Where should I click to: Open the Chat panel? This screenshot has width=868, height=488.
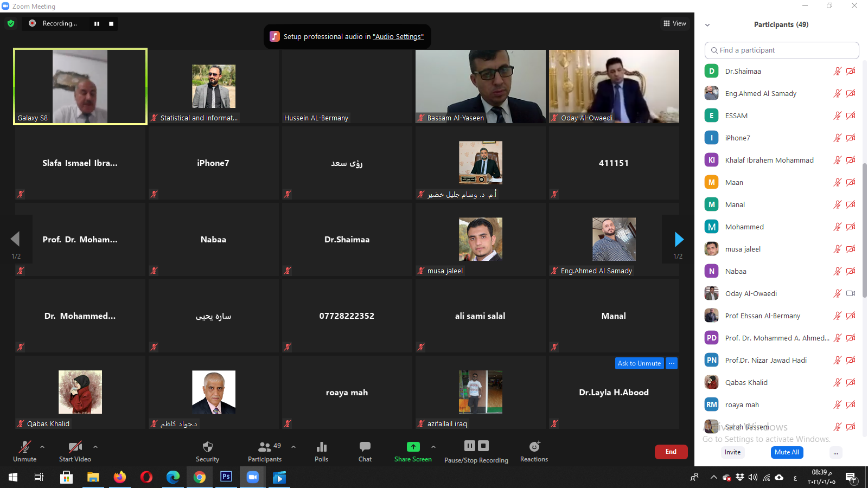365,451
